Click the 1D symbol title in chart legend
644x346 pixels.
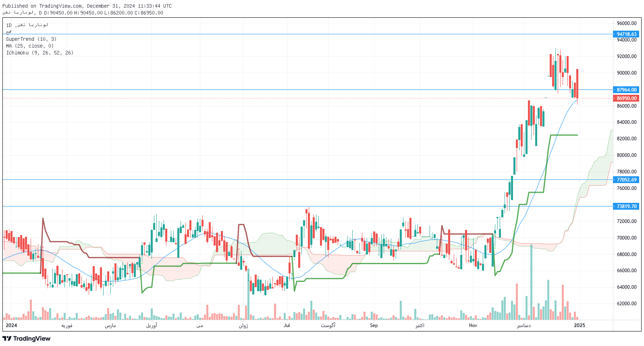(x=27, y=25)
